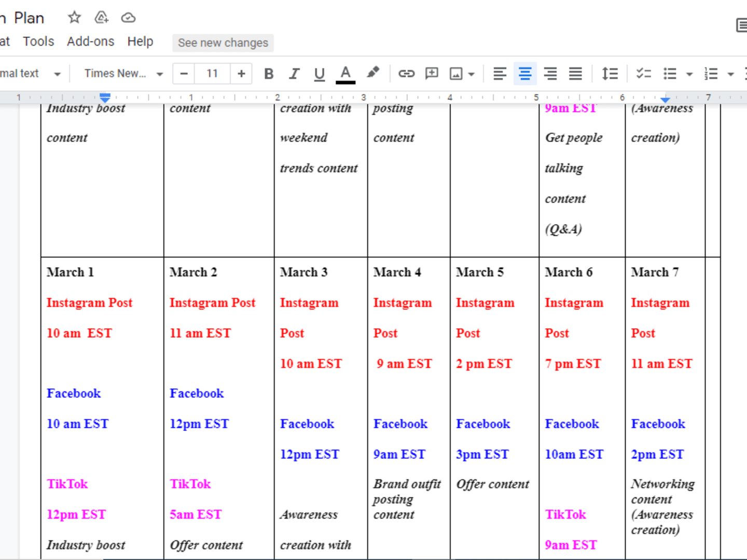The image size is (747, 560).
Task: Click Facebook under March 1
Action: tap(74, 394)
